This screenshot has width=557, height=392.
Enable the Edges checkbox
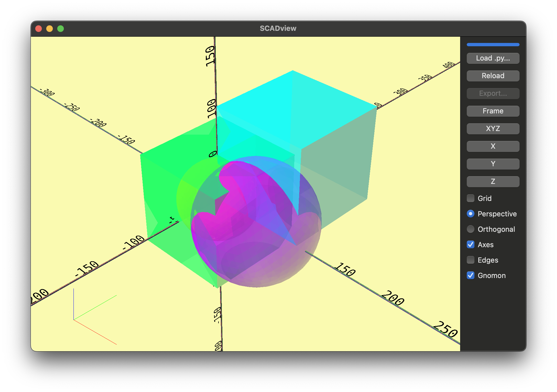click(470, 260)
